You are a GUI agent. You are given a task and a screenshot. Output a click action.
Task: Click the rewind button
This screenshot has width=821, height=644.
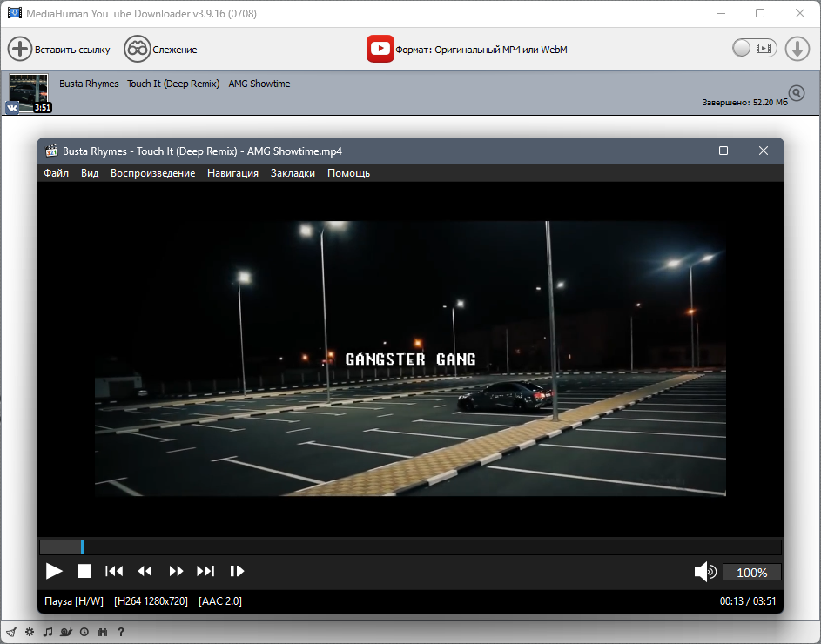pyautogui.click(x=145, y=571)
